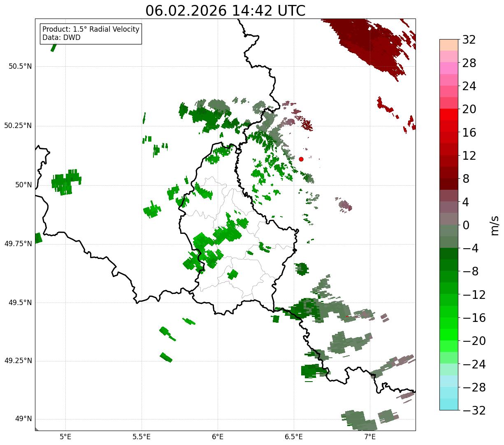Click the latitude label 49°N
The height and width of the screenshot is (445, 504).
(23, 419)
